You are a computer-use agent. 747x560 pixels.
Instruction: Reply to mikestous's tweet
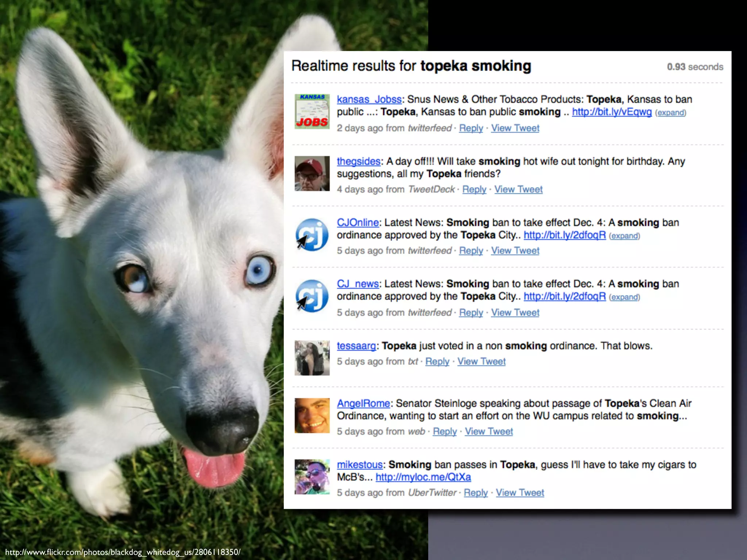point(476,493)
